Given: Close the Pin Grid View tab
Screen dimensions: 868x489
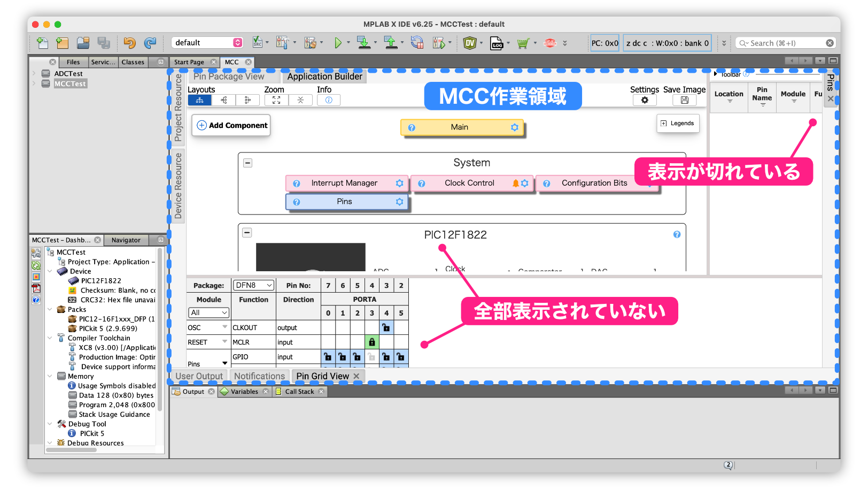Looking at the screenshot, I should 356,376.
